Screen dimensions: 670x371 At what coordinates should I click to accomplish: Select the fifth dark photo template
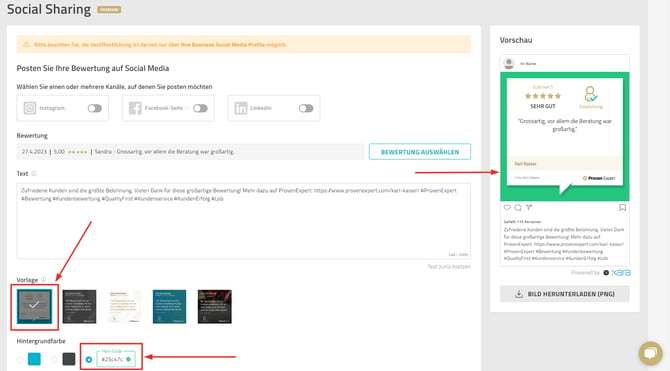pyautogui.click(x=215, y=306)
